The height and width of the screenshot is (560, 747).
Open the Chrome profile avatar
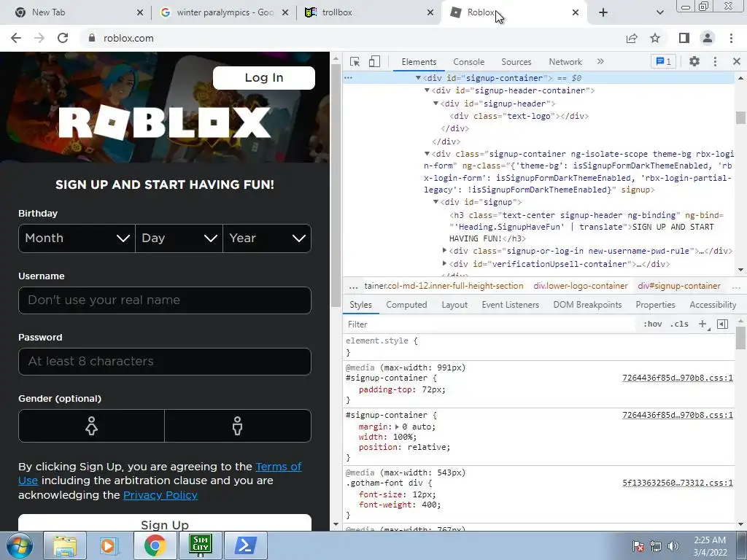708,38
